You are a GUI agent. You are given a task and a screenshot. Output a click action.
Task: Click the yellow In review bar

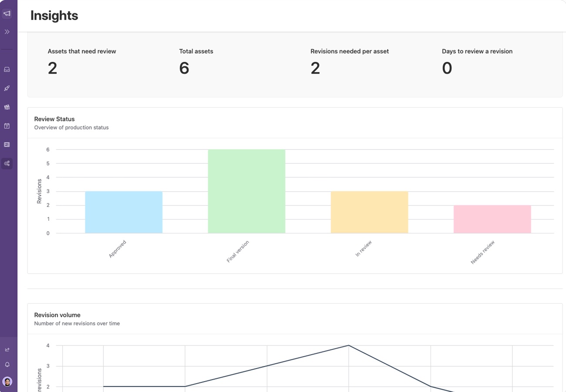(x=369, y=212)
